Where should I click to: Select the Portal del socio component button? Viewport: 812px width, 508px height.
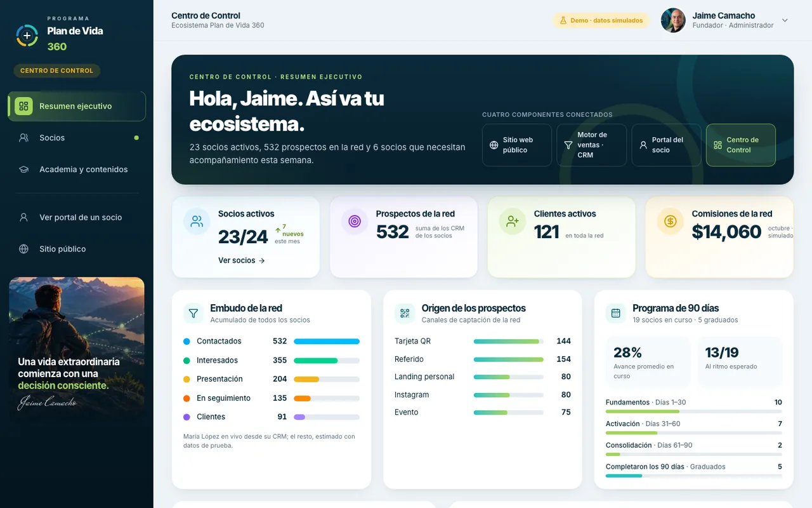click(666, 145)
